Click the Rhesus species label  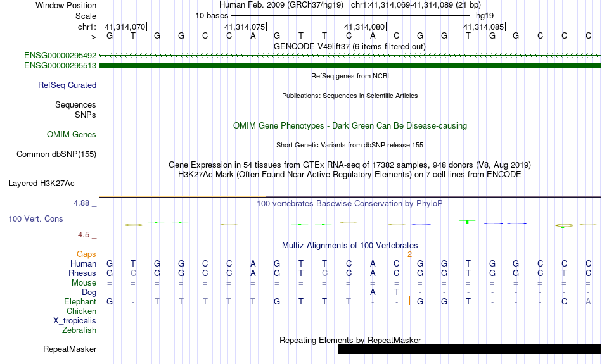point(82,273)
